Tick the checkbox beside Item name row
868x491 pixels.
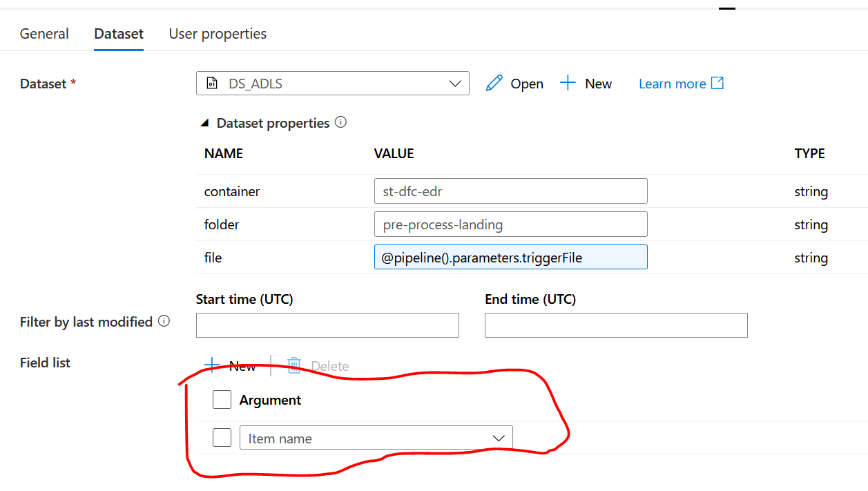pyautogui.click(x=222, y=438)
